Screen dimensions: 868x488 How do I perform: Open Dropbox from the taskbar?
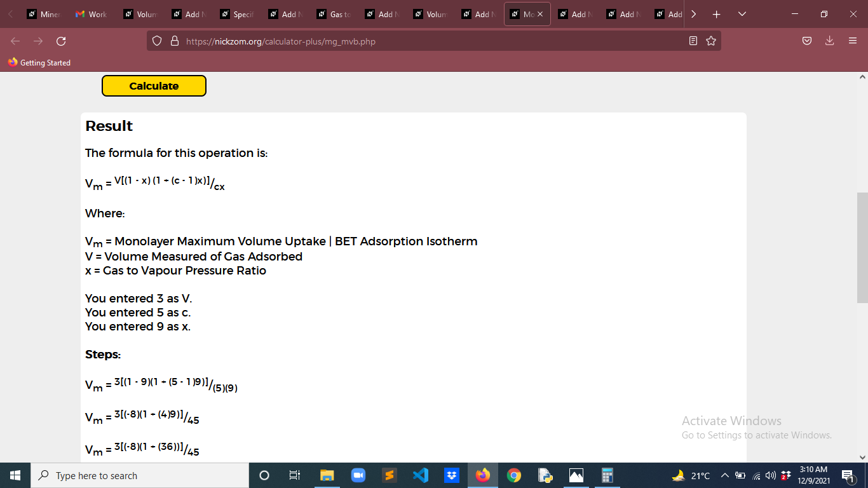(451, 475)
